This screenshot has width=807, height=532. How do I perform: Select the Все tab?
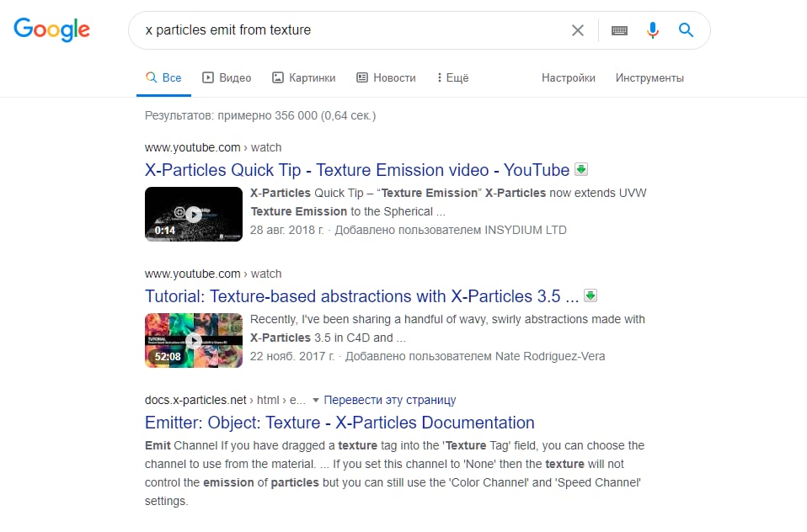pos(163,77)
